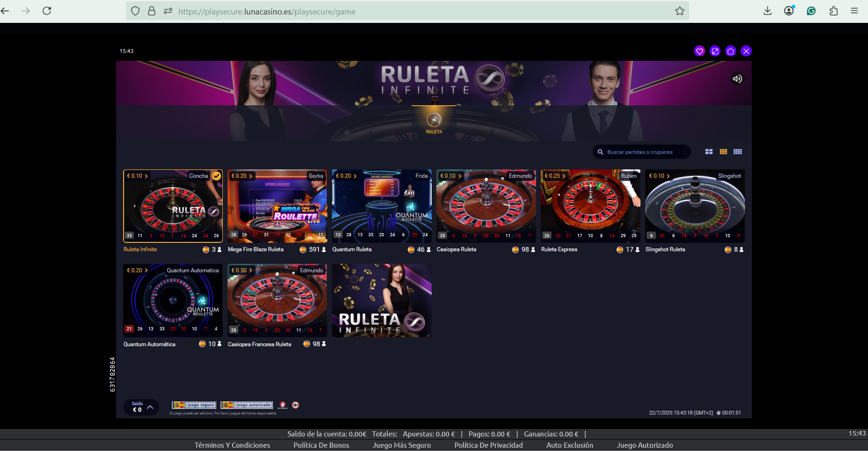This screenshot has height=451, width=868.
Task: Open Slingshot Ruleta table thumbnail
Action: tap(695, 206)
